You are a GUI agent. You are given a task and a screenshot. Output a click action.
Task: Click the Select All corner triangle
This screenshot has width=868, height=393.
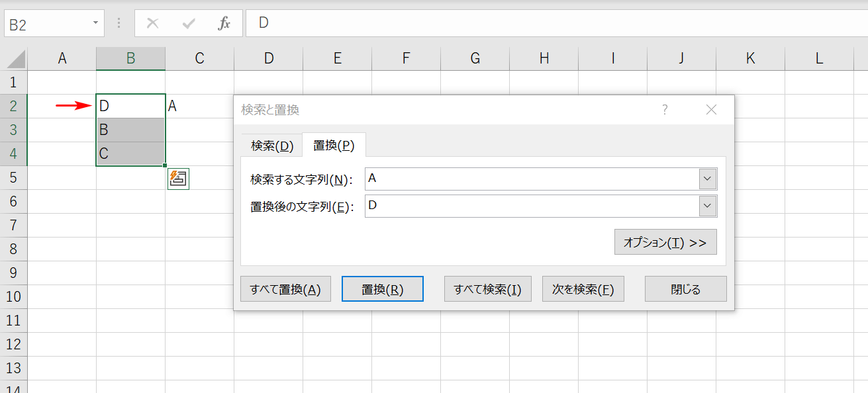(16, 59)
